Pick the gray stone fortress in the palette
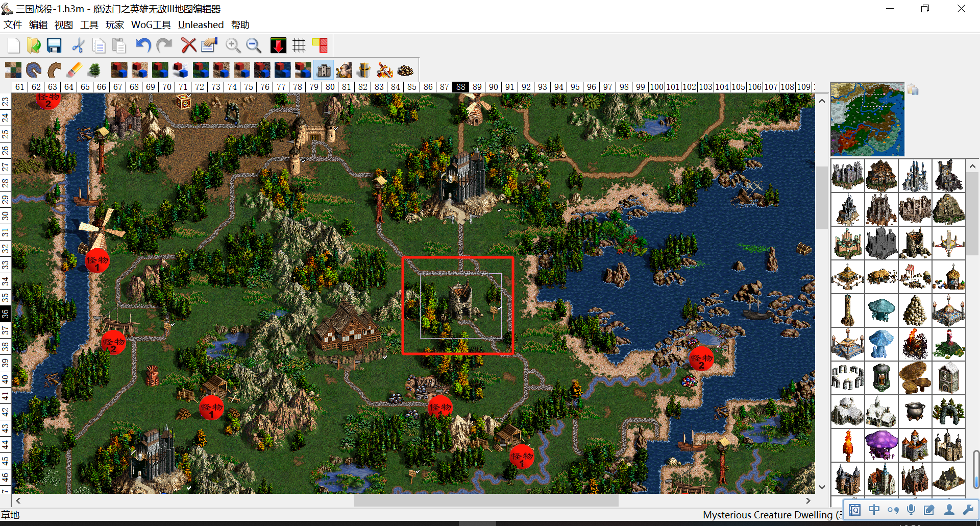This screenshot has width=980, height=526. (881, 243)
